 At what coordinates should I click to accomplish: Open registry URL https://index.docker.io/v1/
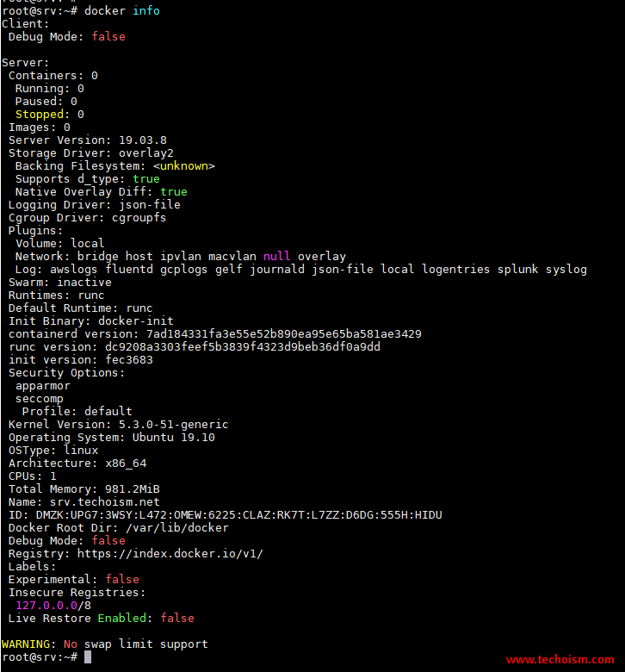[x=170, y=553]
